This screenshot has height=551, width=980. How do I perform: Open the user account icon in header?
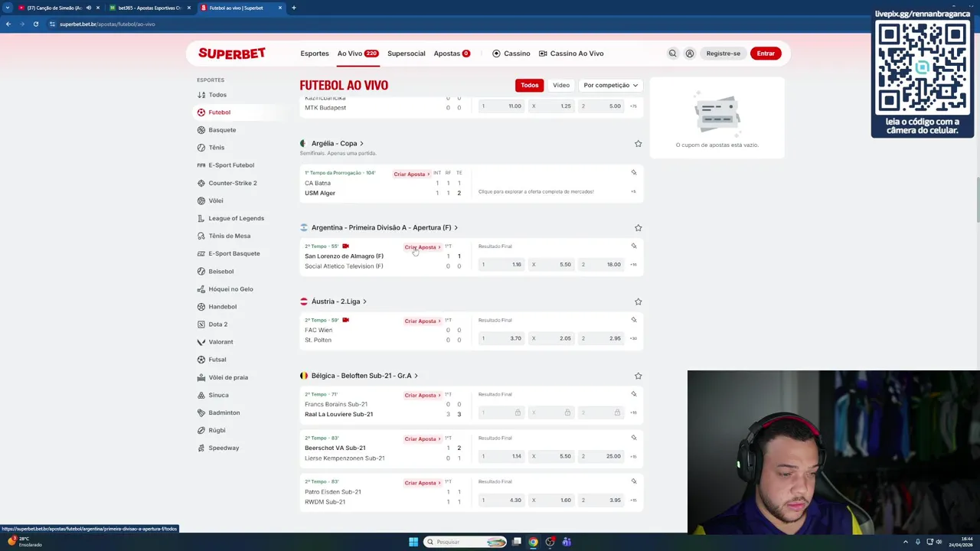click(690, 54)
